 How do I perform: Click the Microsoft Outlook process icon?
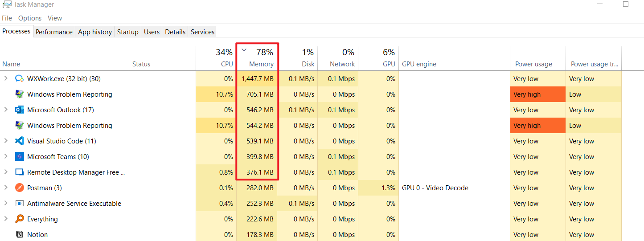pos(19,110)
